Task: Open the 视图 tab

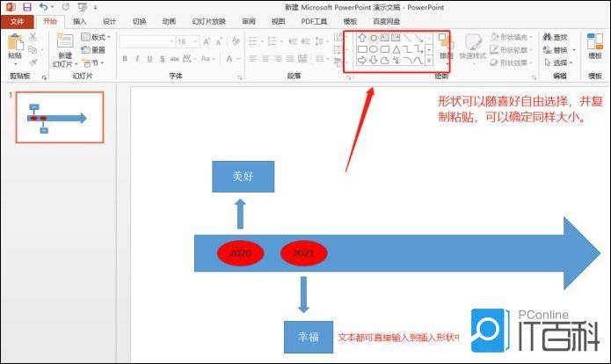Action: [278, 21]
